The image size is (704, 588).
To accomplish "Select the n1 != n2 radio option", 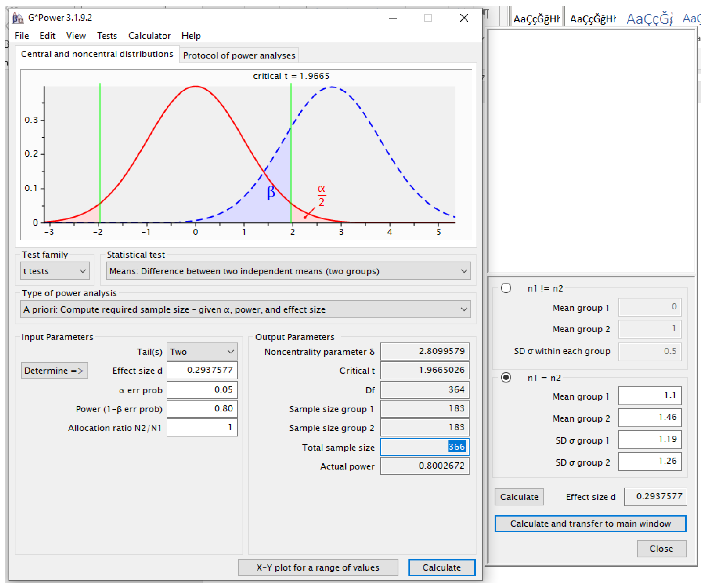I will point(506,288).
